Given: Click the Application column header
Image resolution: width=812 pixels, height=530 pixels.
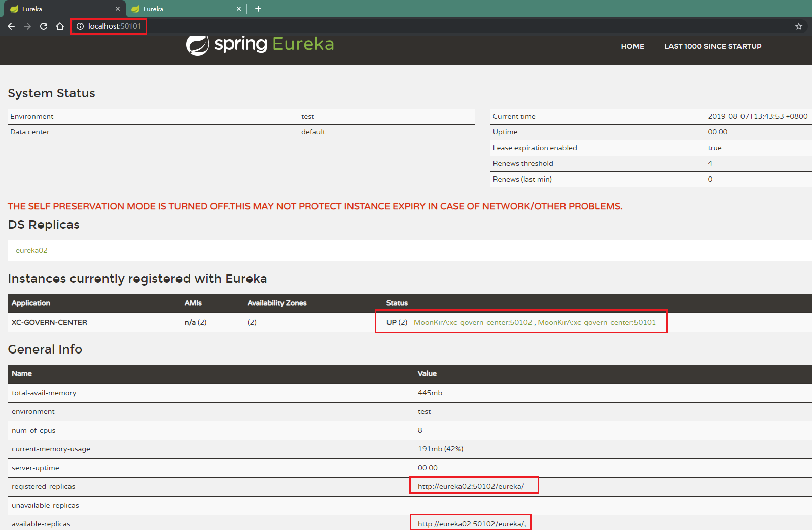Looking at the screenshot, I should [31, 303].
